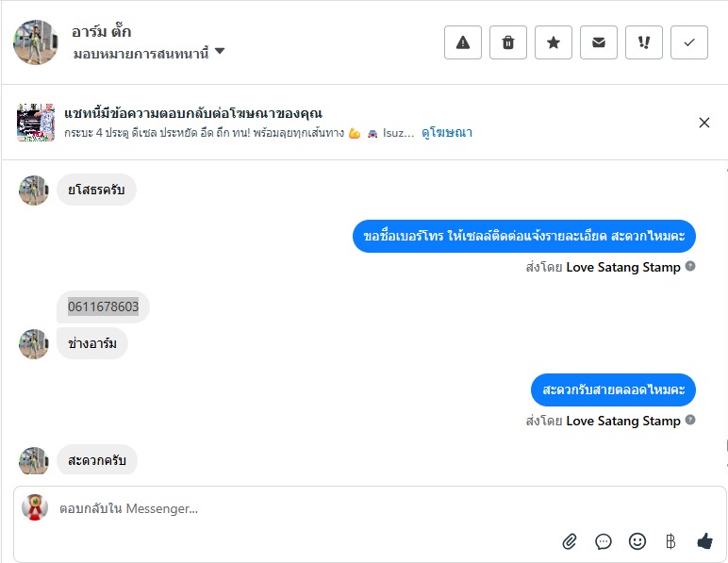Mark conversation done with checkmark icon
The image size is (728, 563).
pyautogui.click(x=689, y=42)
